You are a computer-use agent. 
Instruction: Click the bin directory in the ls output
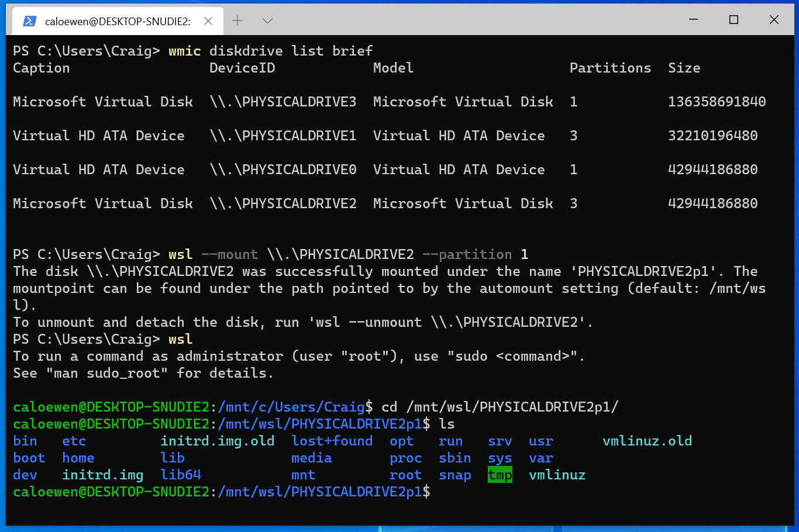pyautogui.click(x=25, y=441)
